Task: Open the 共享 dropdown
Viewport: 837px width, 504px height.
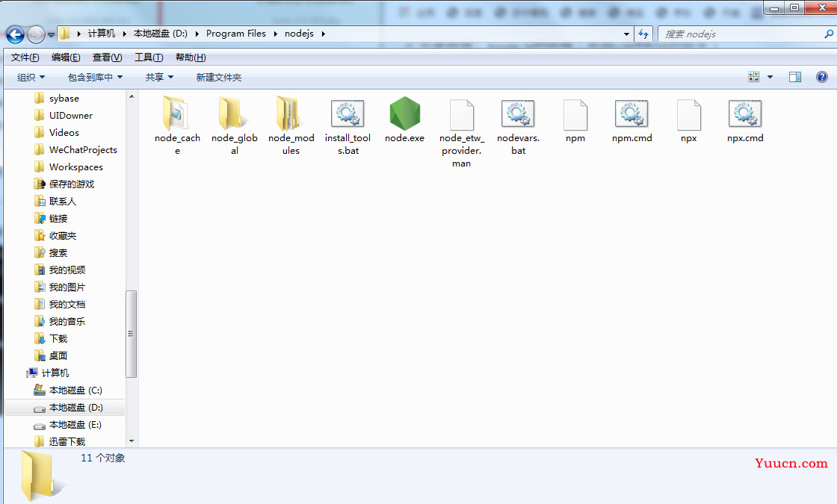Action: (x=160, y=78)
